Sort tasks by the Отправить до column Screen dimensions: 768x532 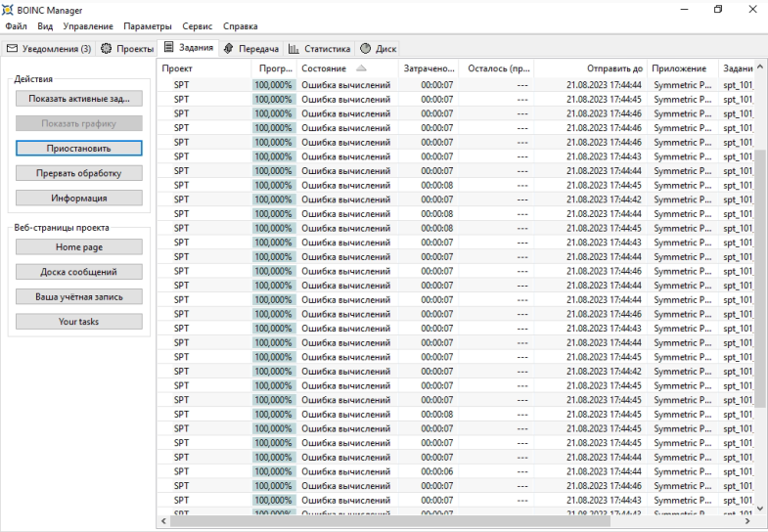pyautogui.click(x=590, y=68)
